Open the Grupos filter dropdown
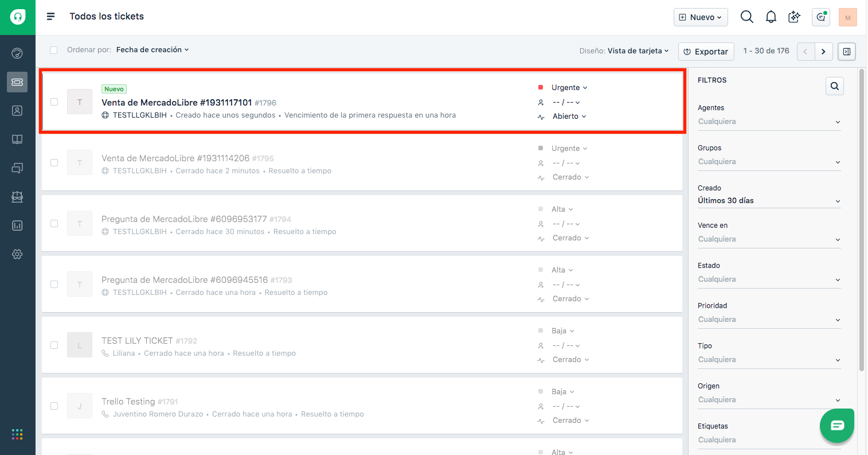 (769, 162)
